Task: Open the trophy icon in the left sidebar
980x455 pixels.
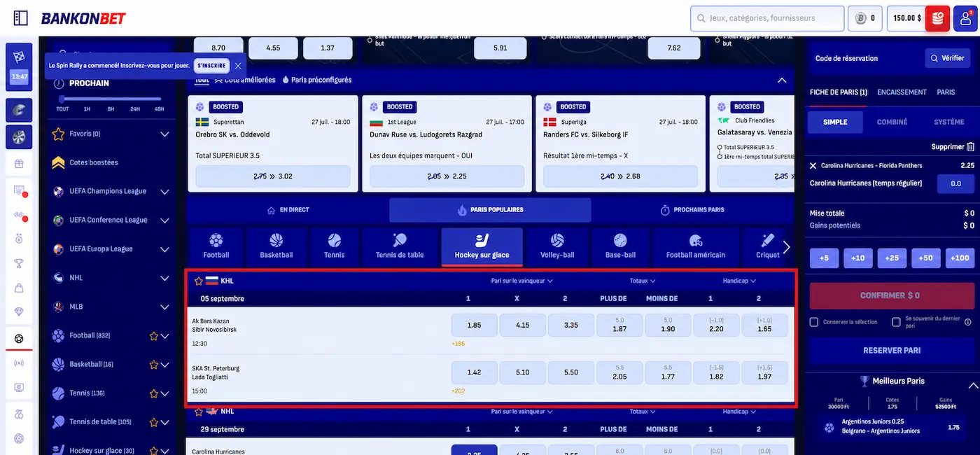Action: tap(19, 263)
